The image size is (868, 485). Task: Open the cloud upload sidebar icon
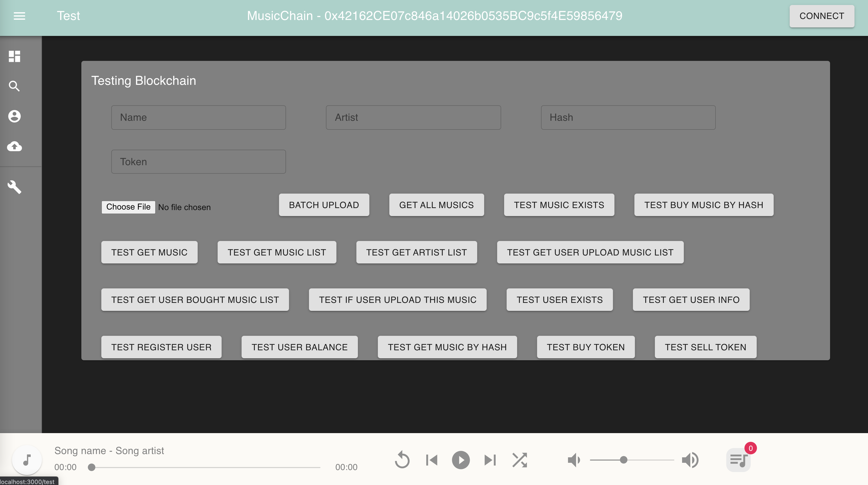(14, 146)
